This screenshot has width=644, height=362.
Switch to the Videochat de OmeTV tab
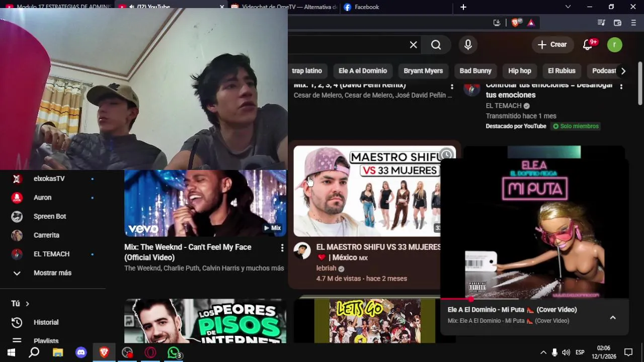click(284, 7)
